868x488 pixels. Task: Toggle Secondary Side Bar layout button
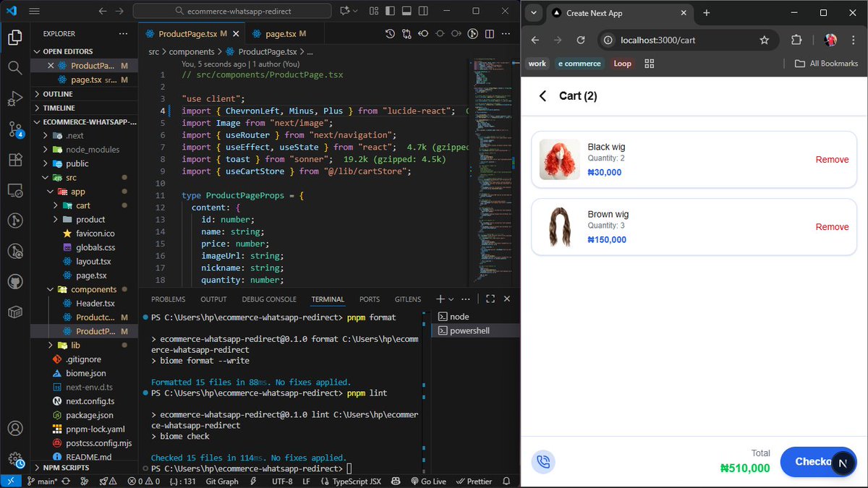[x=423, y=11]
